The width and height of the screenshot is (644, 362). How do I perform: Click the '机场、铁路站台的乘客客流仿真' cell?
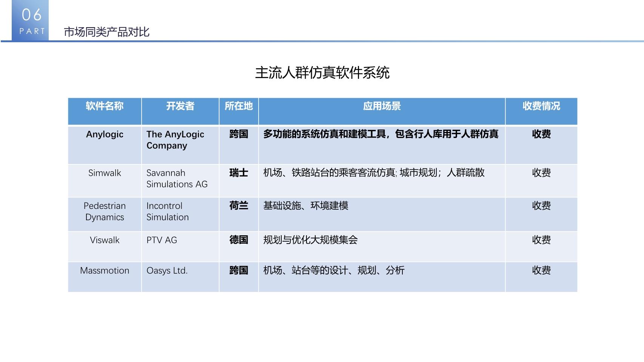tap(382, 181)
